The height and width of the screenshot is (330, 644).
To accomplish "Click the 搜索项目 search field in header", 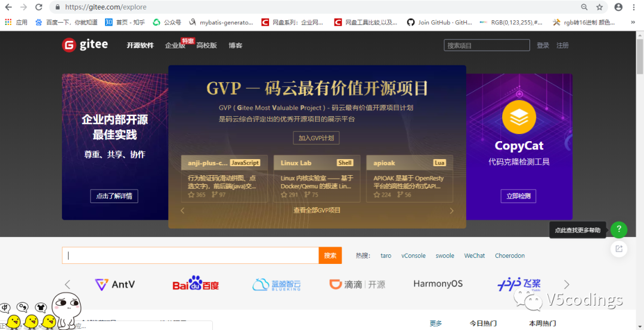I will (x=487, y=46).
